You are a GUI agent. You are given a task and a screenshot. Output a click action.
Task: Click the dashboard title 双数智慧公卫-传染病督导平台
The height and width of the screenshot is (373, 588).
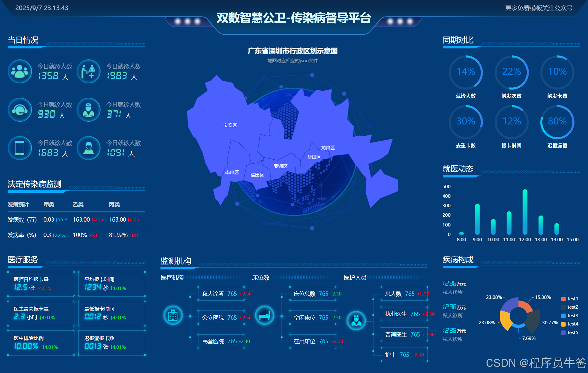pyautogui.click(x=294, y=18)
